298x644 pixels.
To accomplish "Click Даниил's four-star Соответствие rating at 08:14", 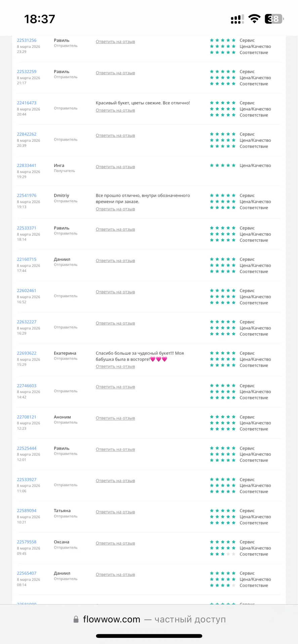I will (x=222, y=585).
